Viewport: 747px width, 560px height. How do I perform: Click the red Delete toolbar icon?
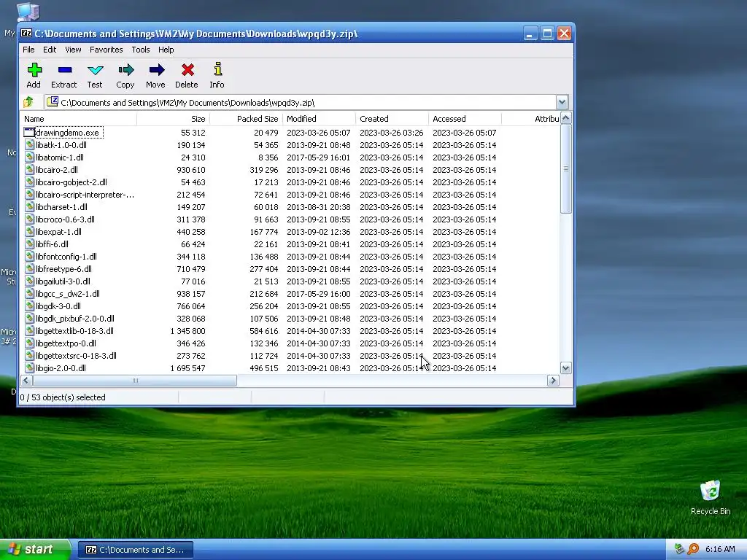187,70
